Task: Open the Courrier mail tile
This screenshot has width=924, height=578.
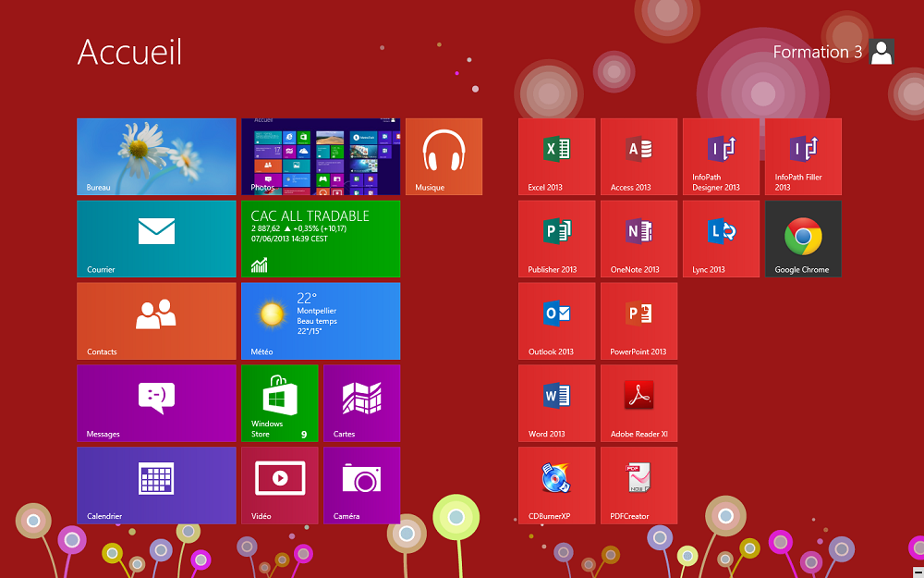Action: [x=156, y=239]
